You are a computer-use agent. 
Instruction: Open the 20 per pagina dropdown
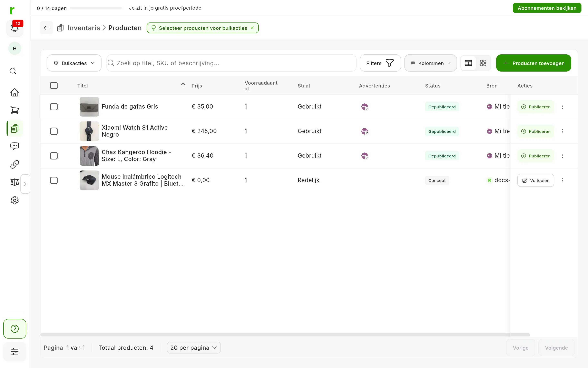coord(194,348)
